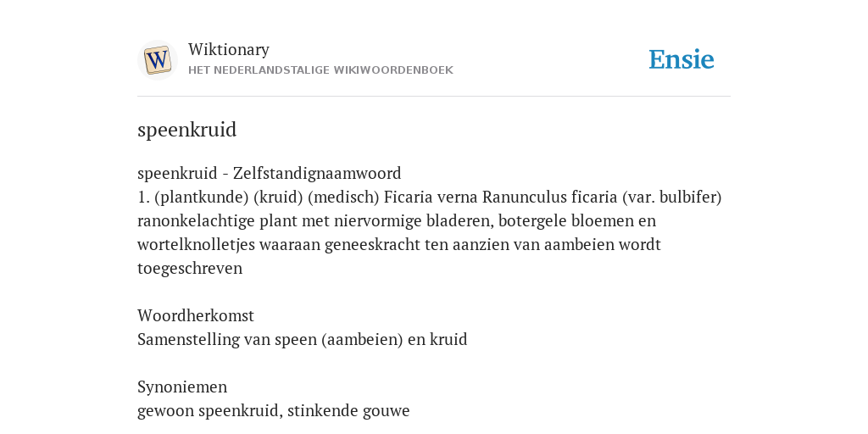Viewport: 868px width, 434px height.
Task: Click the 'speenkruid - Zelfstandignaamwoord' line
Action: pyautogui.click(x=269, y=174)
